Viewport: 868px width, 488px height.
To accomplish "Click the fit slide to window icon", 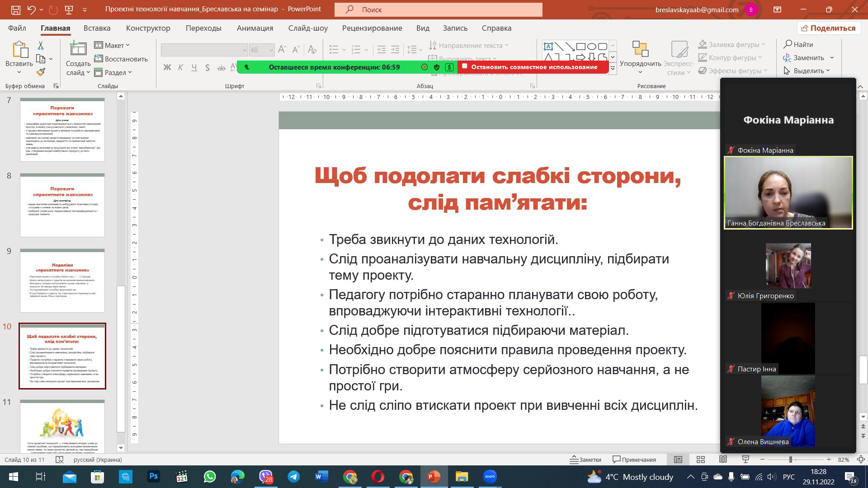I will tap(861, 460).
